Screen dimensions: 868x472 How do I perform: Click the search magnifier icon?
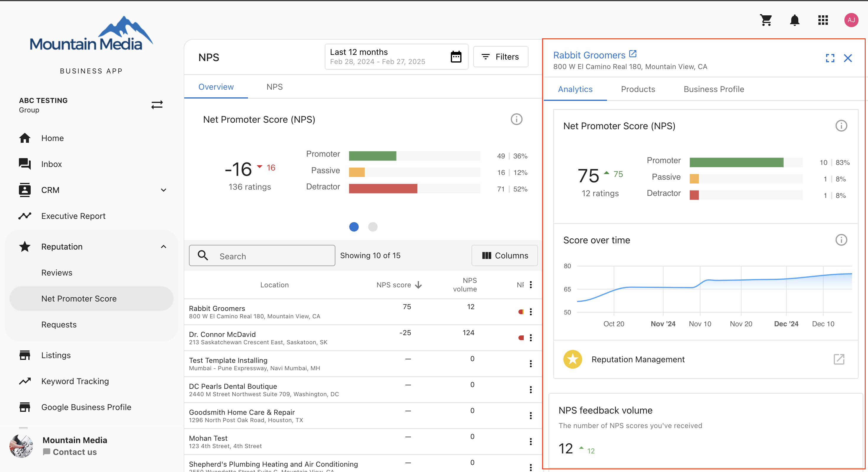[x=203, y=255]
